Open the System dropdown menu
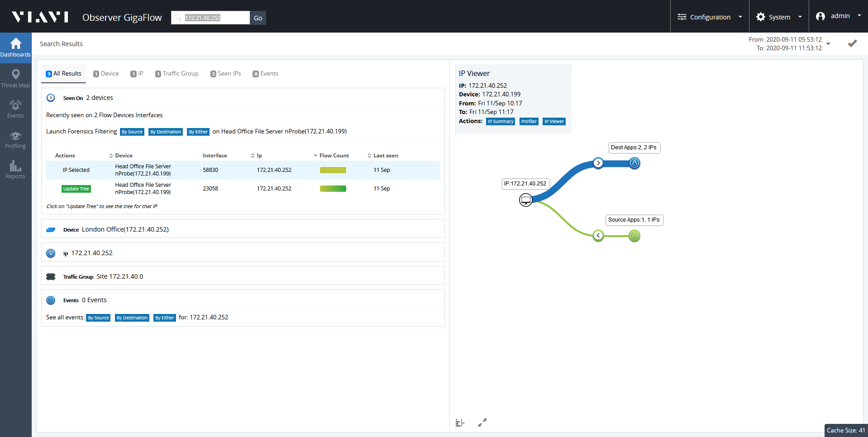This screenshot has height=437, width=868. coord(779,17)
